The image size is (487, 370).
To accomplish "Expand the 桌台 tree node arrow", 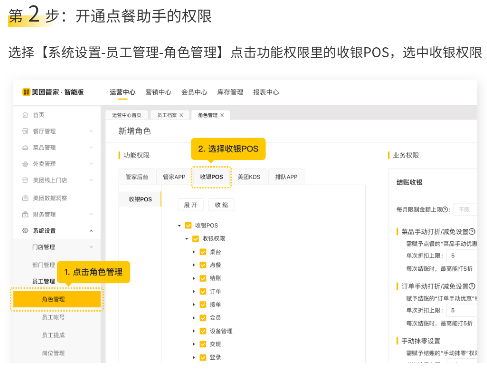I will 194,252.
